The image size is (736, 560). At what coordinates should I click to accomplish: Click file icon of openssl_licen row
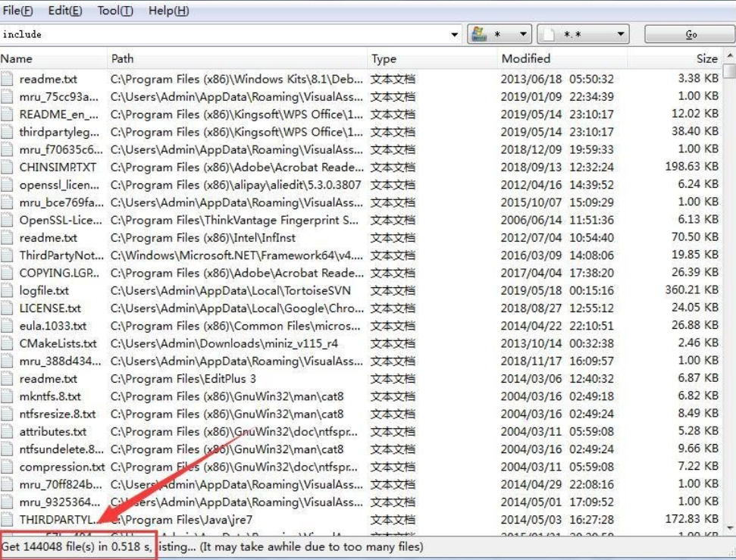pyautogui.click(x=7, y=184)
